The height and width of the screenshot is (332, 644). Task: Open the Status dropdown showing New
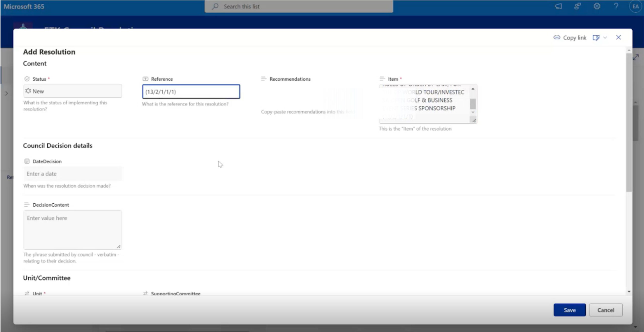(x=73, y=91)
